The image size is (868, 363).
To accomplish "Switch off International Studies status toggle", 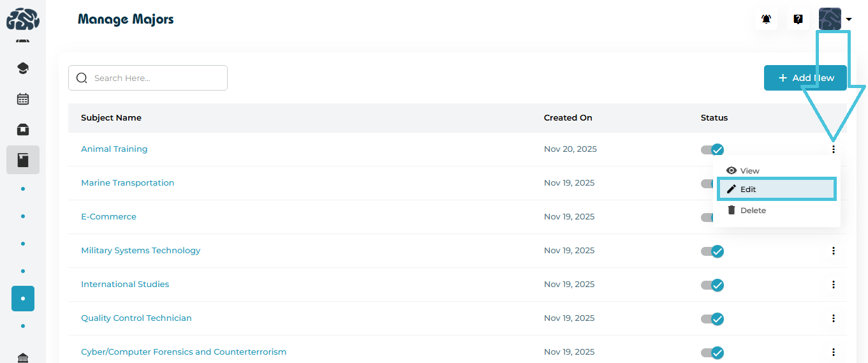I will point(712,285).
